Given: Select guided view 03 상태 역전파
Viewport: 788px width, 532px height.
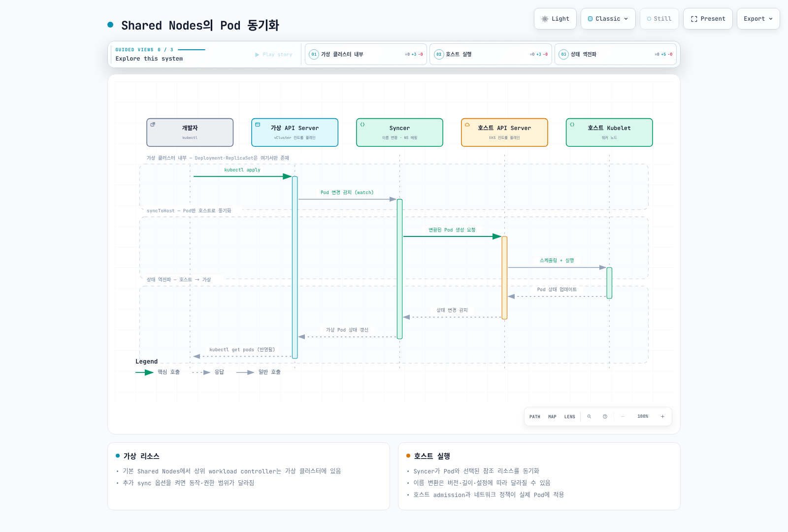Looking at the screenshot, I should pos(616,54).
